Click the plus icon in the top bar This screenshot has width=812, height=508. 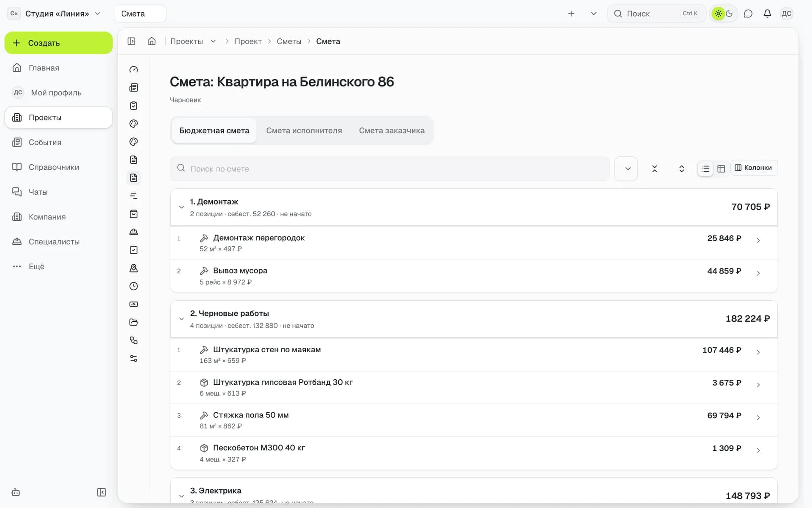coord(571,14)
